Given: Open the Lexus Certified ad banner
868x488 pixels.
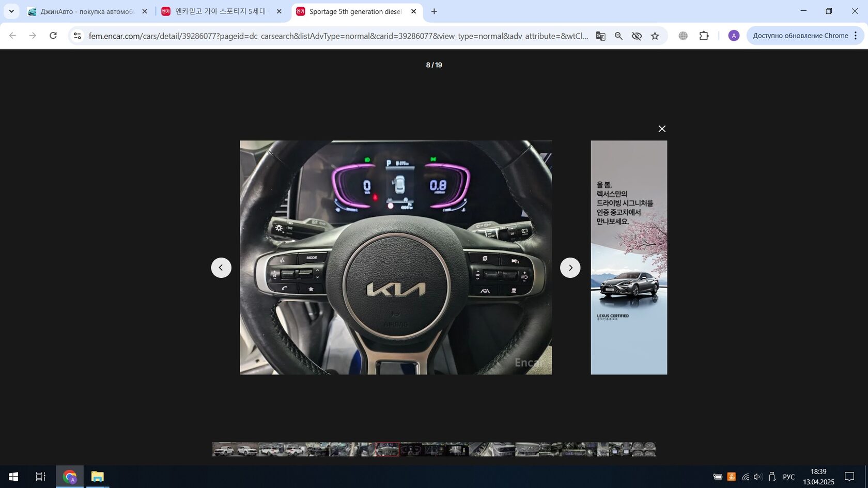Looking at the screenshot, I should pos(629,258).
